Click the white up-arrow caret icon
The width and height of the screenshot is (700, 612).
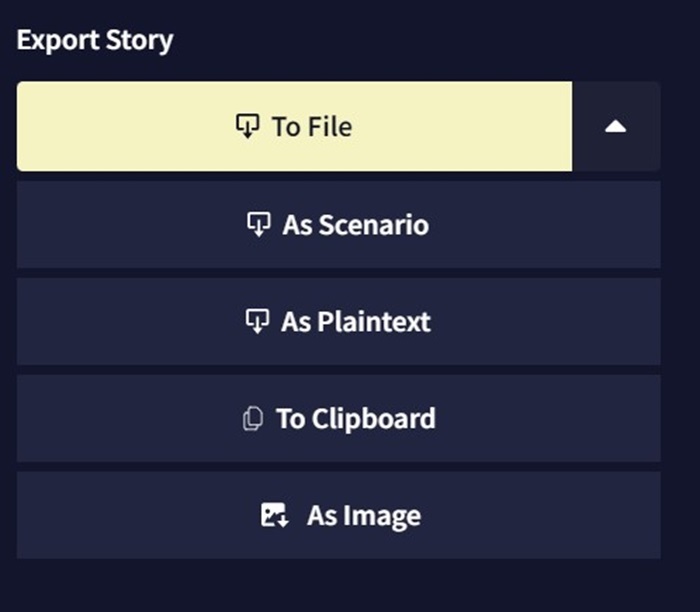click(616, 127)
